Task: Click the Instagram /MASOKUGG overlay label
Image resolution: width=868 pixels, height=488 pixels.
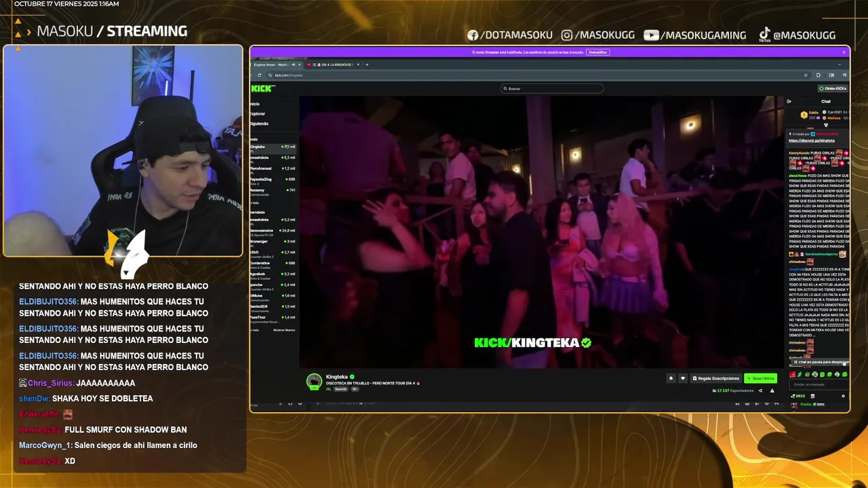Action: (599, 35)
